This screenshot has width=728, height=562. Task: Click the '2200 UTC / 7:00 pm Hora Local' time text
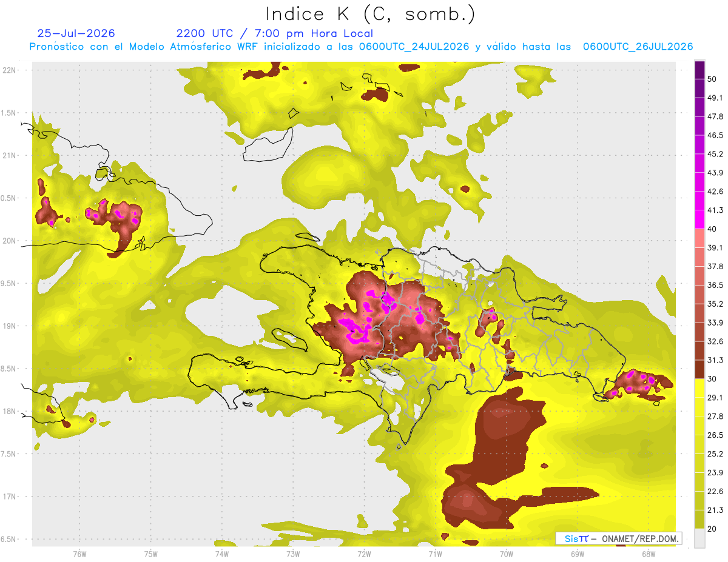[275, 33]
